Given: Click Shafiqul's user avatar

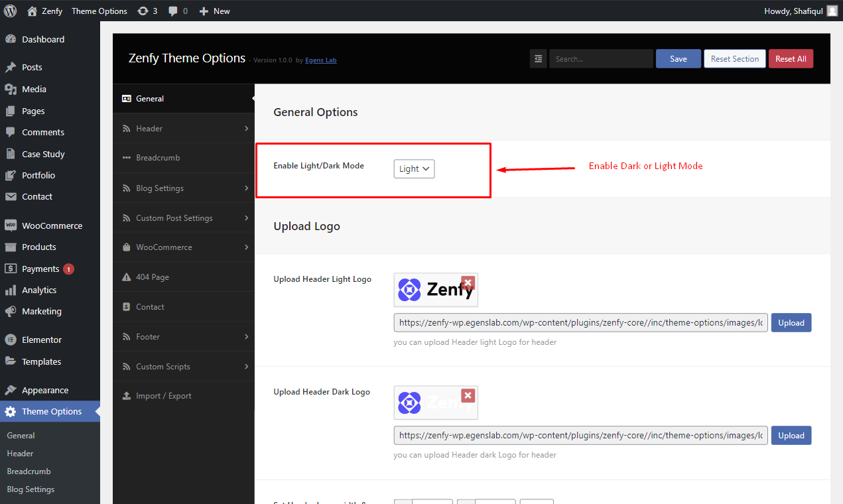Looking at the screenshot, I should tap(832, 11).
